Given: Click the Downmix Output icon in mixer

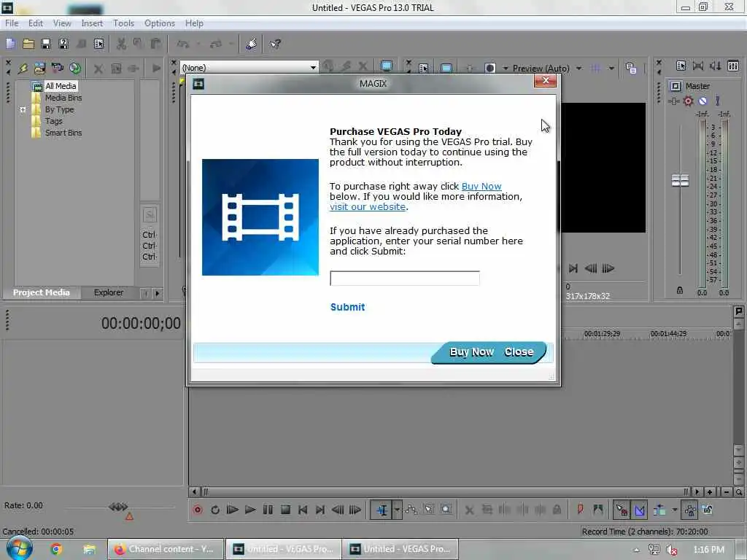Looking at the screenshot, I should 698,66.
